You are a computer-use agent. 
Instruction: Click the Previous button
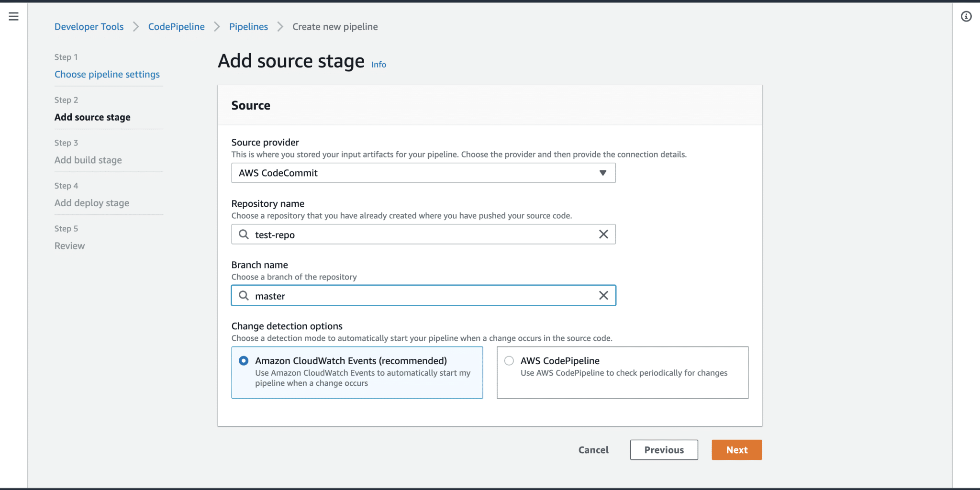pos(664,450)
